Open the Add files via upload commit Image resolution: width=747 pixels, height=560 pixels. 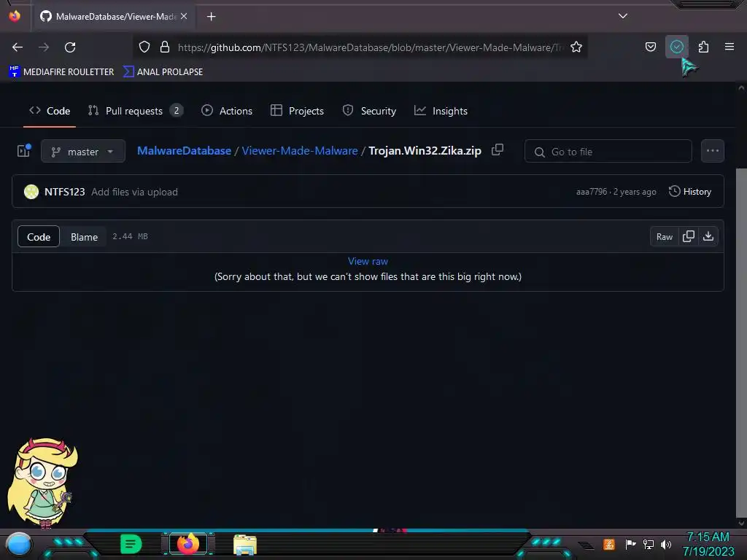click(134, 192)
